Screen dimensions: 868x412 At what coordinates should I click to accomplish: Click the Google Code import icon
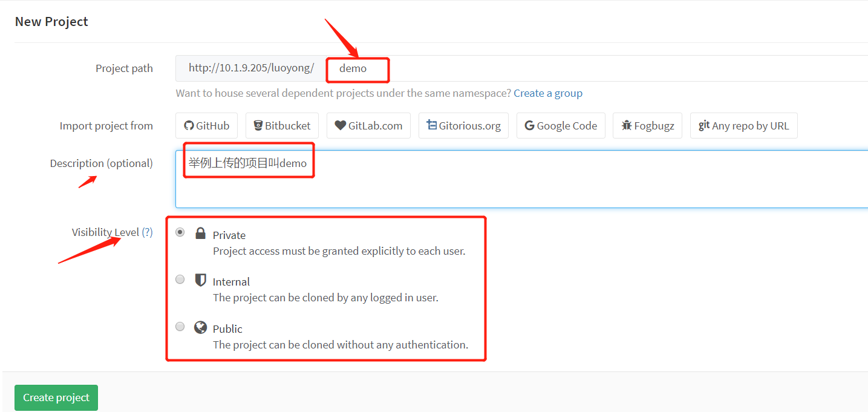(x=529, y=125)
